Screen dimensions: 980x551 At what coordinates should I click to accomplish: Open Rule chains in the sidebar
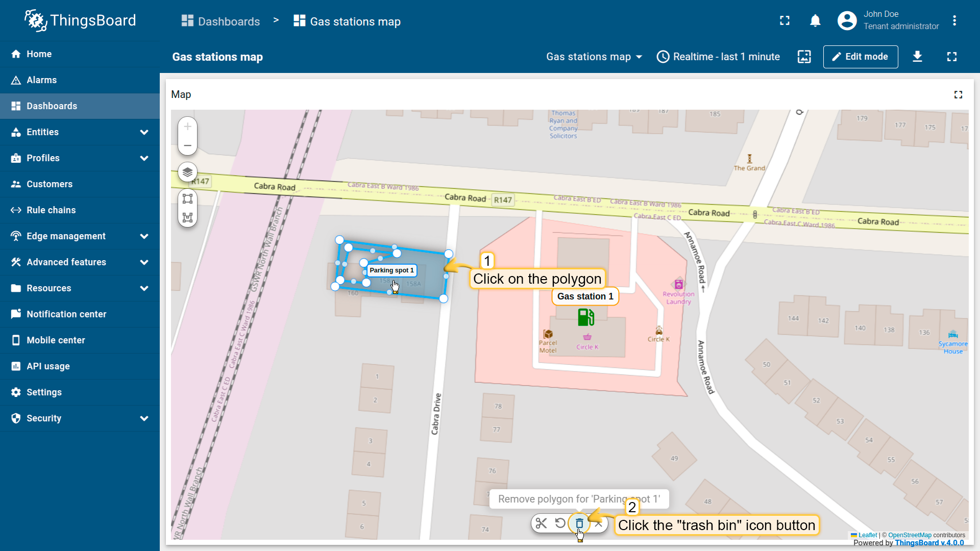[51, 210]
